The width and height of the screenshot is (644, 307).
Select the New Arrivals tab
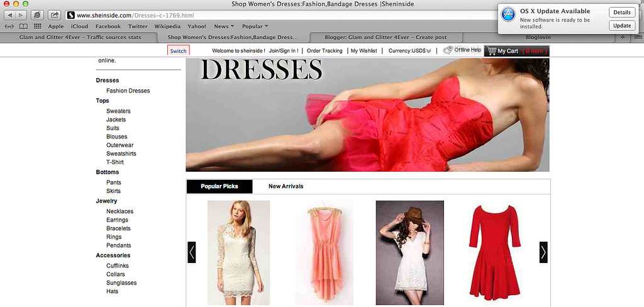click(286, 186)
